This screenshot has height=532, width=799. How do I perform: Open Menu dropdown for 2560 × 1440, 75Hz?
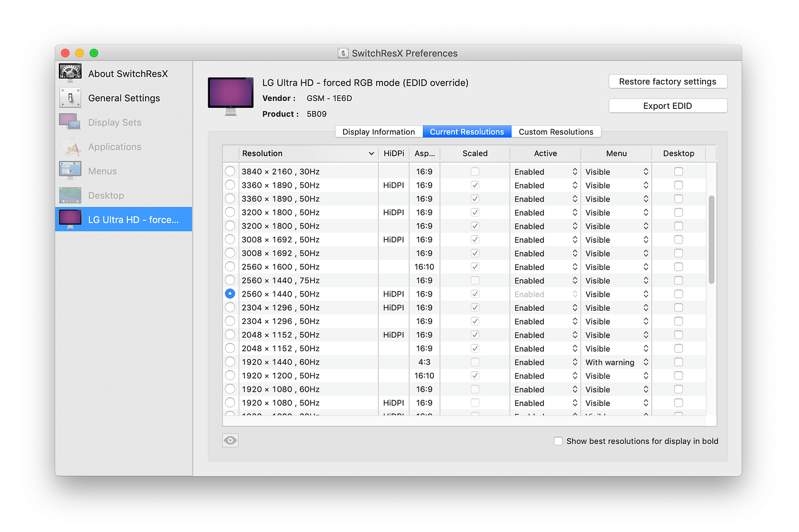(x=616, y=281)
